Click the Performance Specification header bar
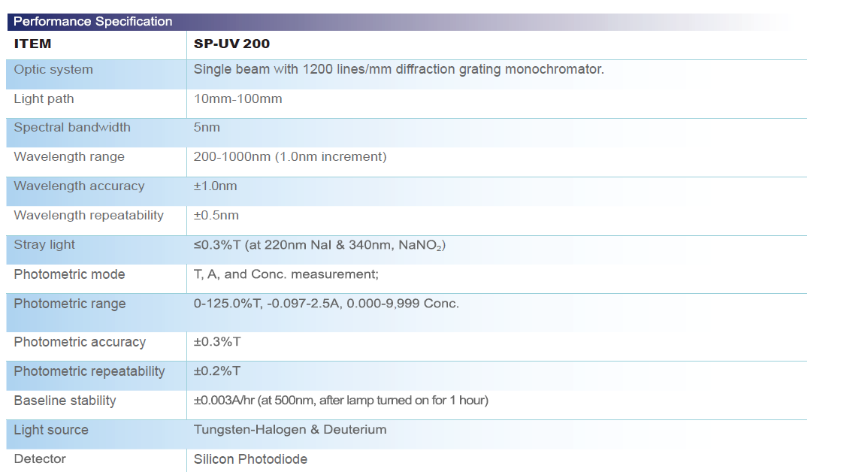The height and width of the screenshot is (472, 868). (x=90, y=22)
